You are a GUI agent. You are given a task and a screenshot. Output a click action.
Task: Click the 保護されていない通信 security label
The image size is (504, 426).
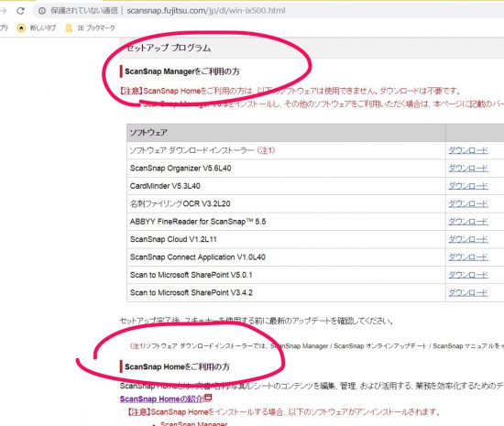(84, 11)
